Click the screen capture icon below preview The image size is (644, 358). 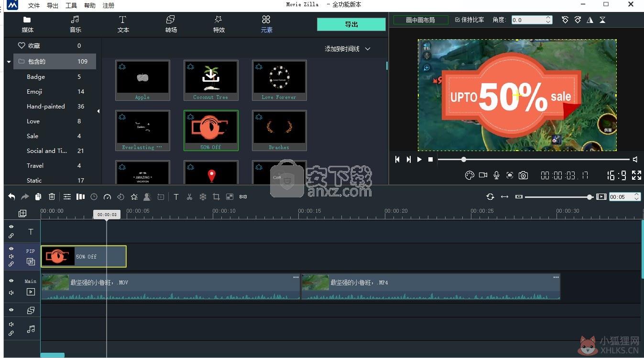tap(510, 175)
